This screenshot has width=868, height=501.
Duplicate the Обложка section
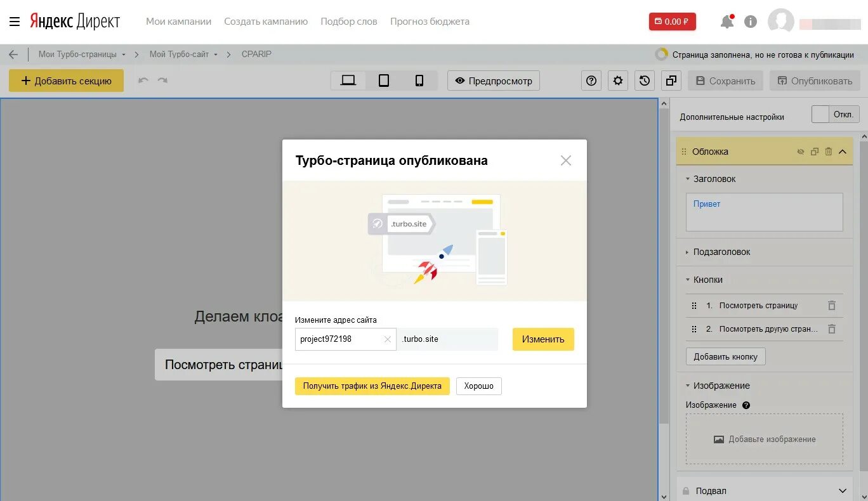815,152
